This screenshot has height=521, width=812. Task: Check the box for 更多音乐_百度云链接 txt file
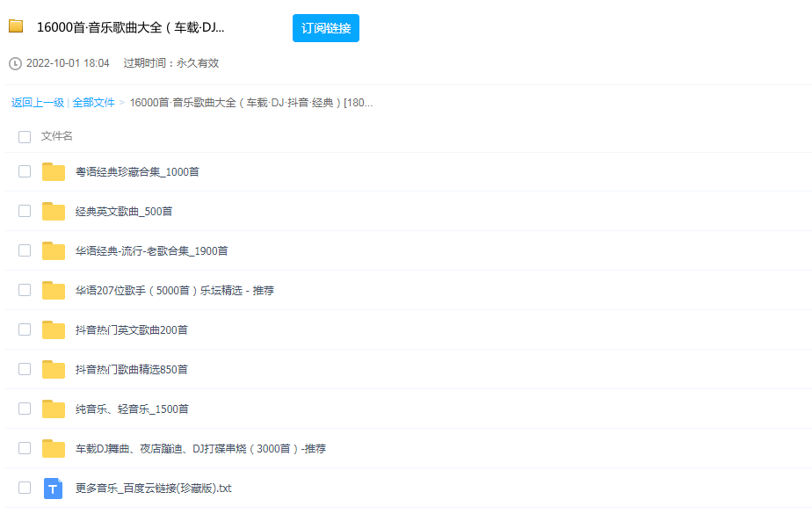(x=25, y=488)
